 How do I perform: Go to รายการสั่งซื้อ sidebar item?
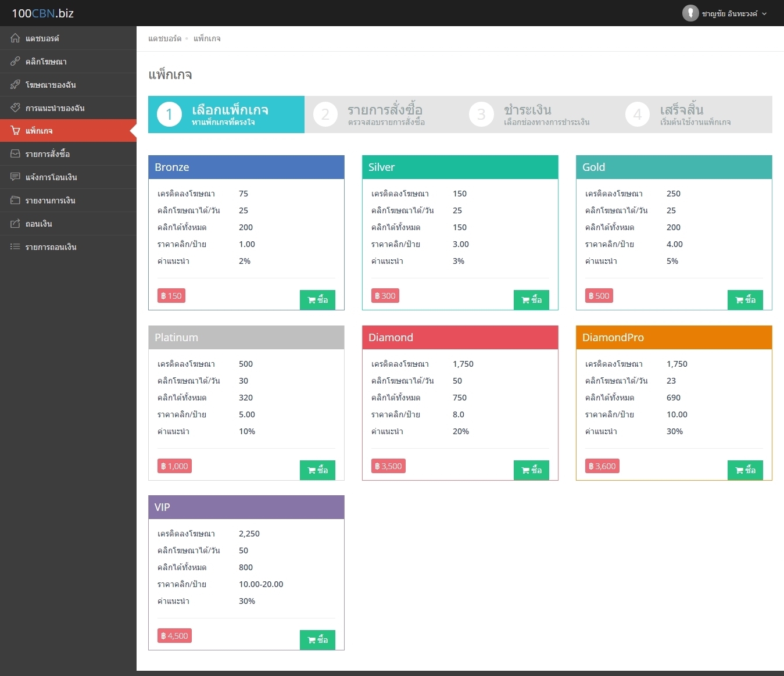tap(68, 154)
